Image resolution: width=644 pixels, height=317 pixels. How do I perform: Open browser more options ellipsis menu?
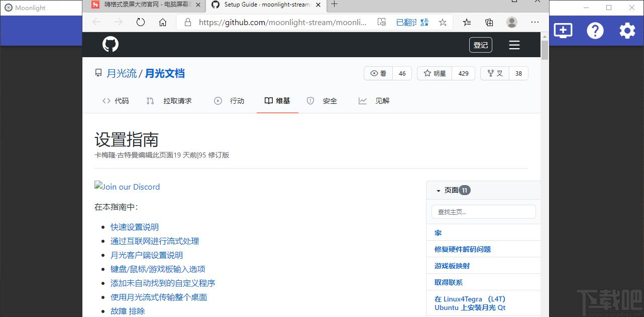click(x=535, y=22)
